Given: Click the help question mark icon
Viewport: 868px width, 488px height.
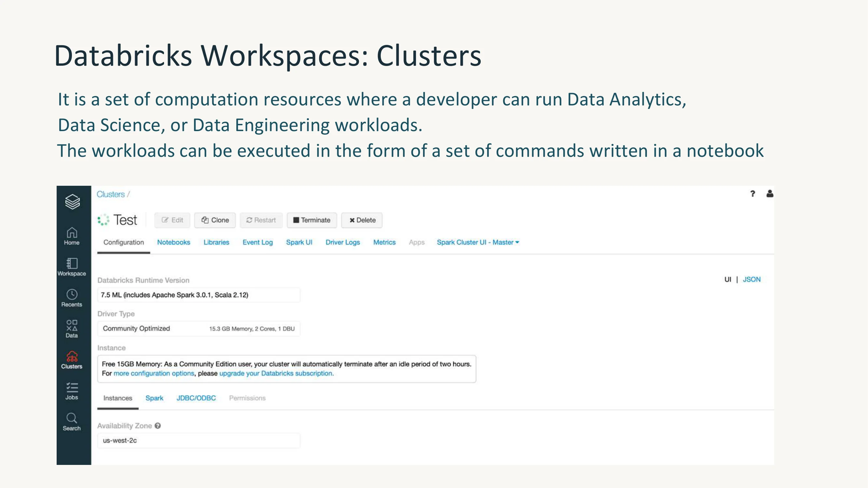Looking at the screenshot, I should (753, 194).
